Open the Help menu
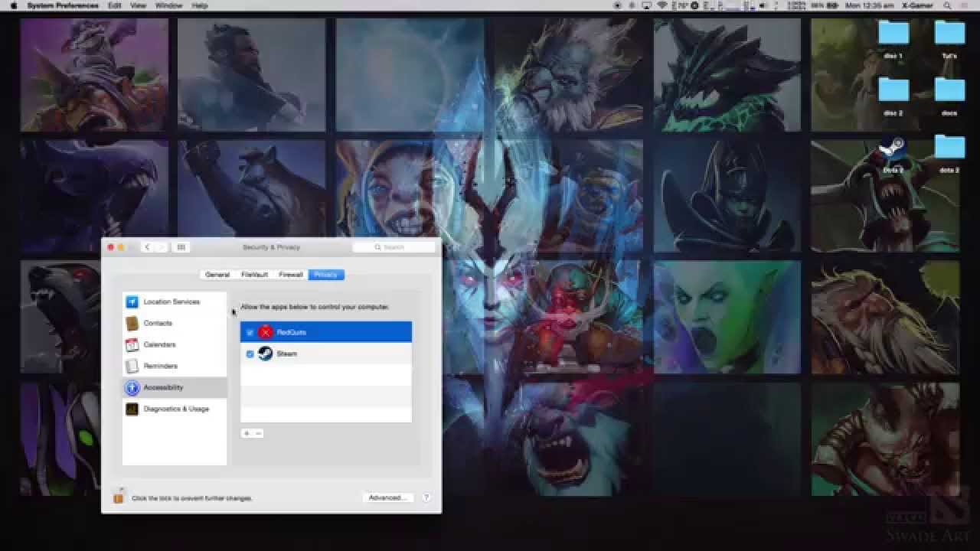980x551 pixels. (x=200, y=5)
